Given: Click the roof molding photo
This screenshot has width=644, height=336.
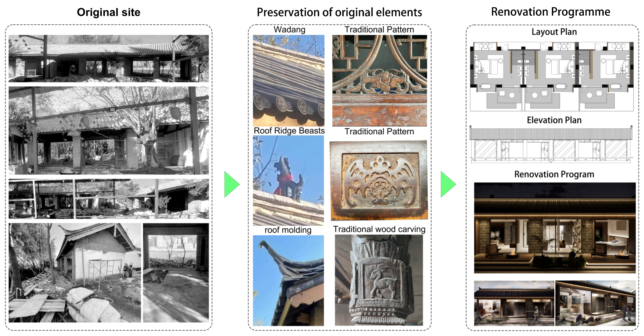Looking at the screenshot, I should tap(288, 280).
